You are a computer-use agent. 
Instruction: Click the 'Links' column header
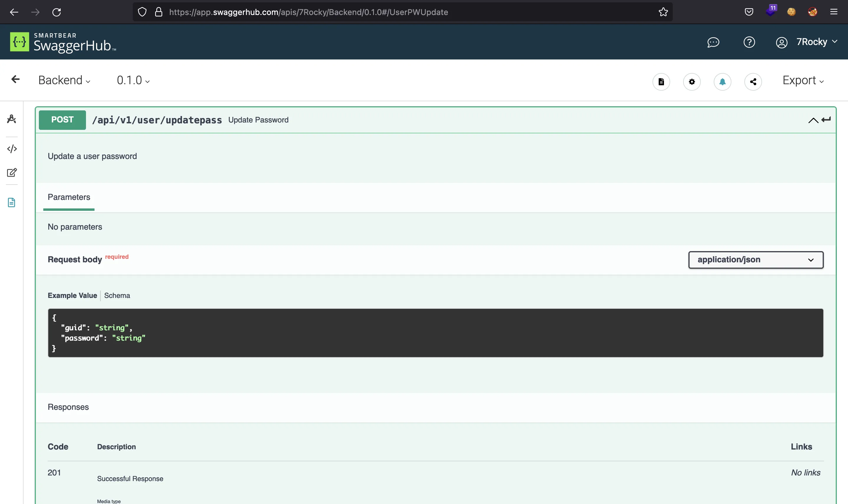click(x=801, y=447)
